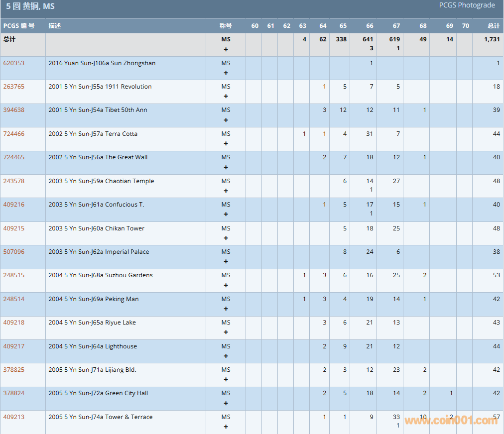The width and height of the screenshot is (504, 434).
Task: Click grade 66 count for Sun Zhongshan
Action: 371,63
